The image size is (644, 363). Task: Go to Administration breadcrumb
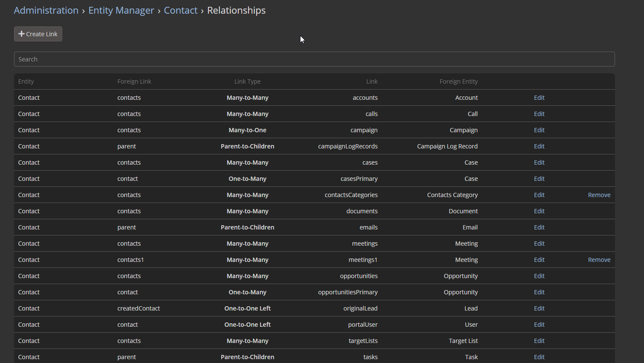pyautogui.click(x=46, y=10)
